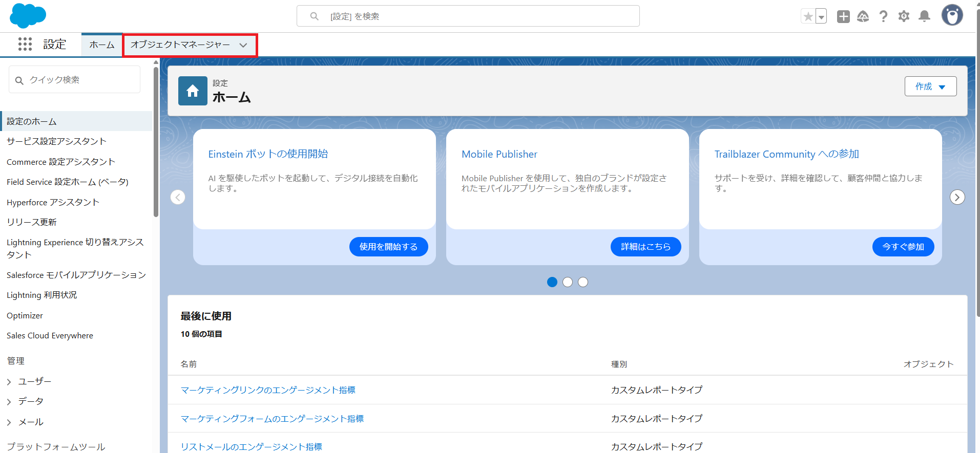Open the user profile avatar
Viewport: 980px width, 453px height.
pos(952,15)
